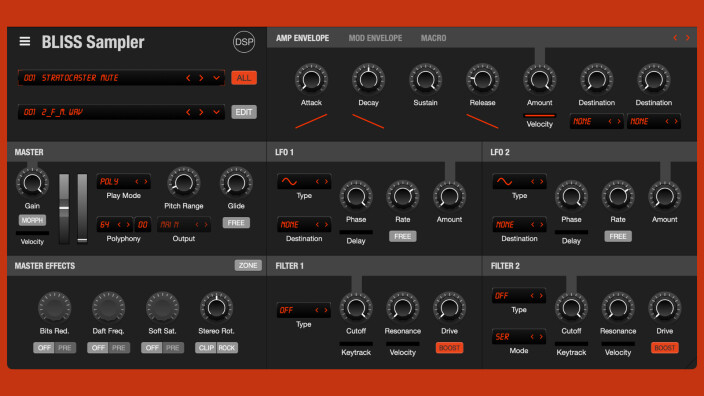Click the Bits Red. knob
The height and width of the screenshot is (396, 704).
54,308
